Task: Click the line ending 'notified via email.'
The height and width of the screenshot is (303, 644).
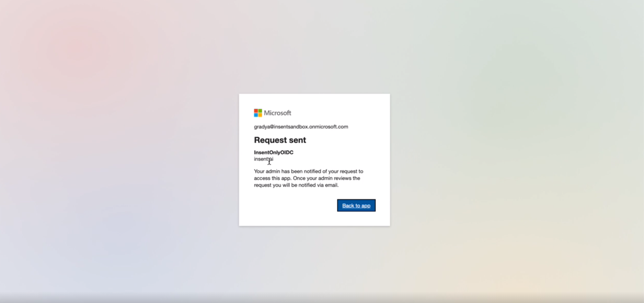Action: 296,185
